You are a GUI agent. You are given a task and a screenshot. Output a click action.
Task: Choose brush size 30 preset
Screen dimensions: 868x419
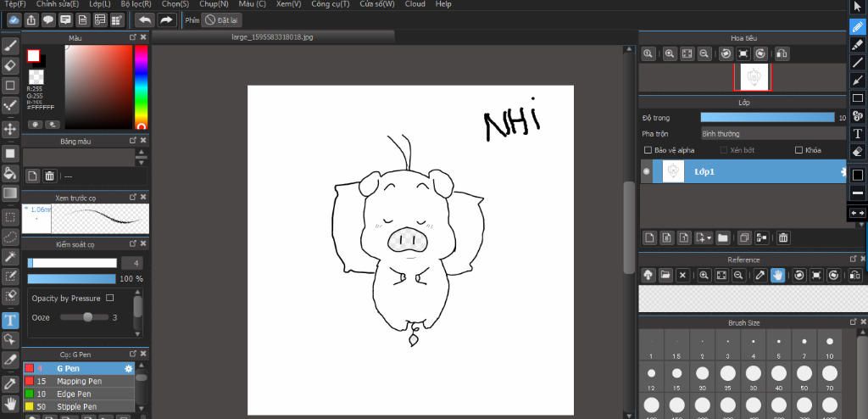click(x=753, y=376)
